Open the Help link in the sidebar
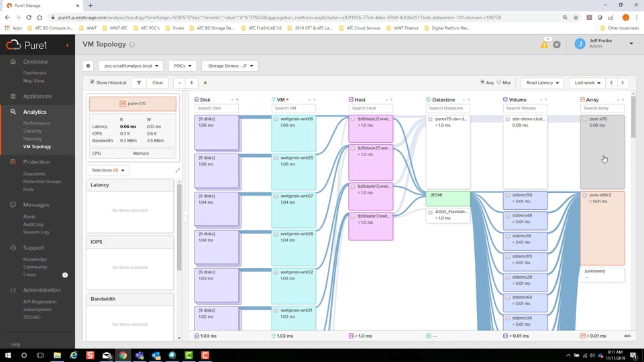 (x=15, y=345)
